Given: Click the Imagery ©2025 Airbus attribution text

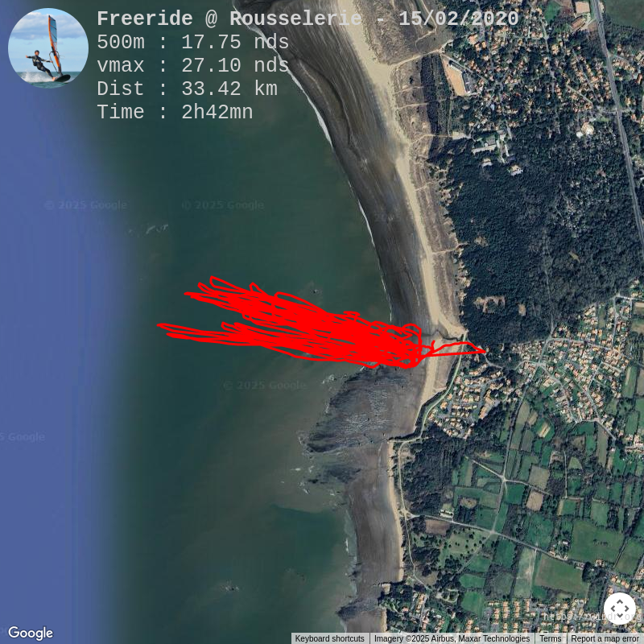Looking at the screenshot, I should point(452,638).
